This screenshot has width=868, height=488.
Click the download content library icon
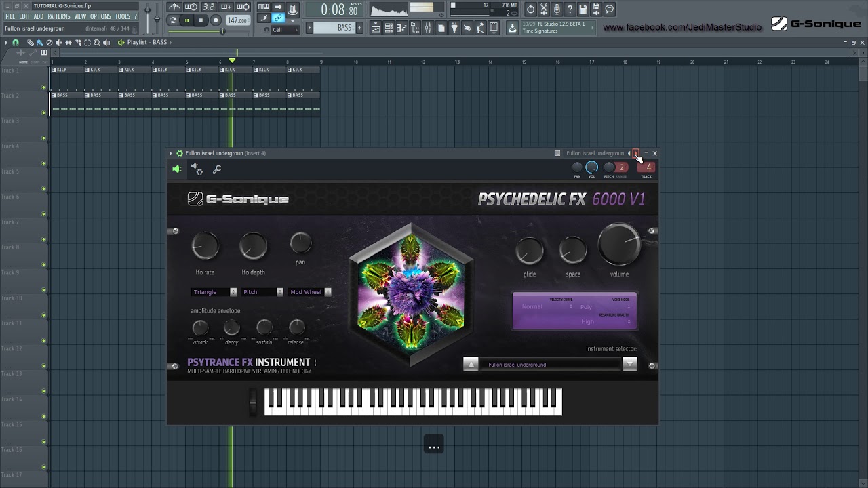point(512,28)
